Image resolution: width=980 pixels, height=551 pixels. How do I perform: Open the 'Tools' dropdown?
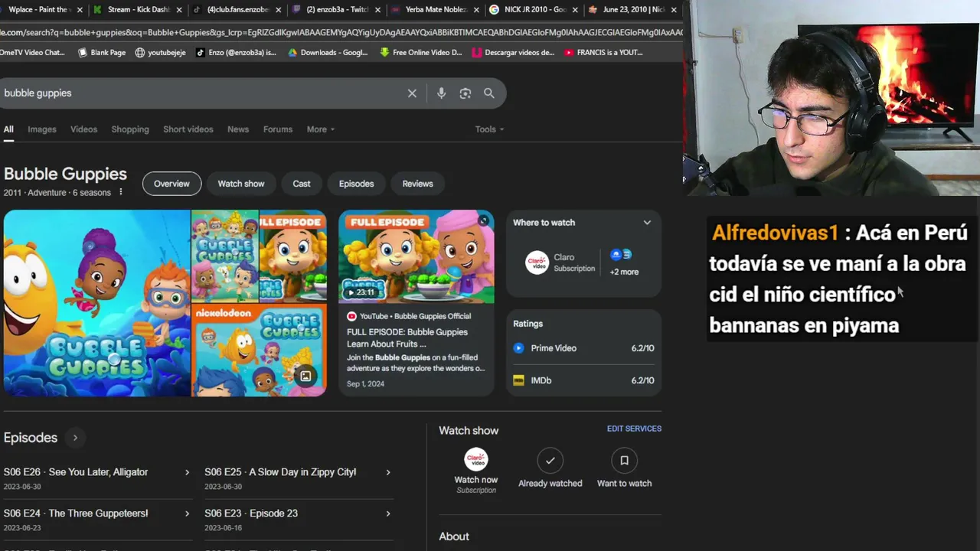(x=489, y=129)
